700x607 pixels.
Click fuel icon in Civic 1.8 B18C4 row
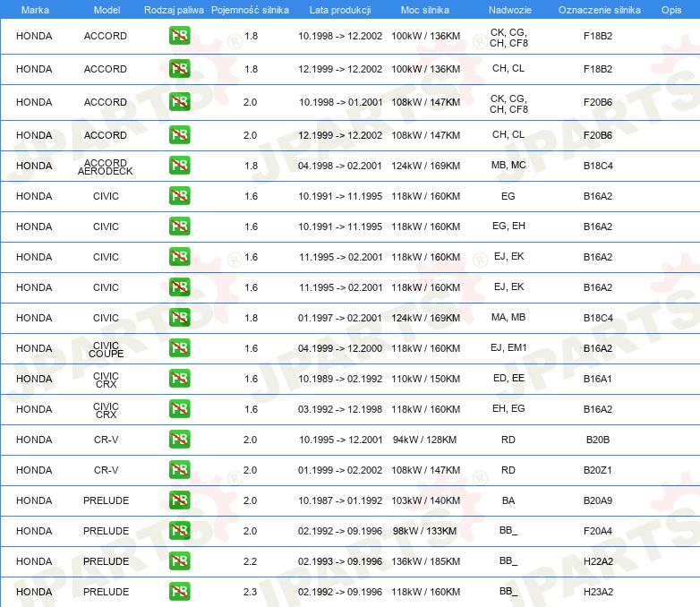pyautogui.click(x=179, y=318)
